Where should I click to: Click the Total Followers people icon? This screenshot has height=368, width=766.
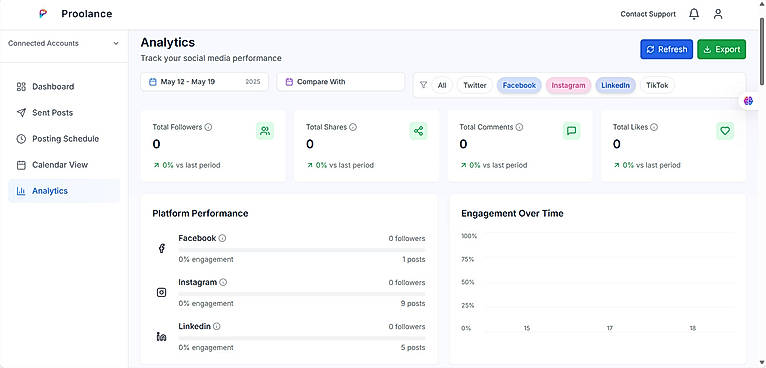click(265, 131)
